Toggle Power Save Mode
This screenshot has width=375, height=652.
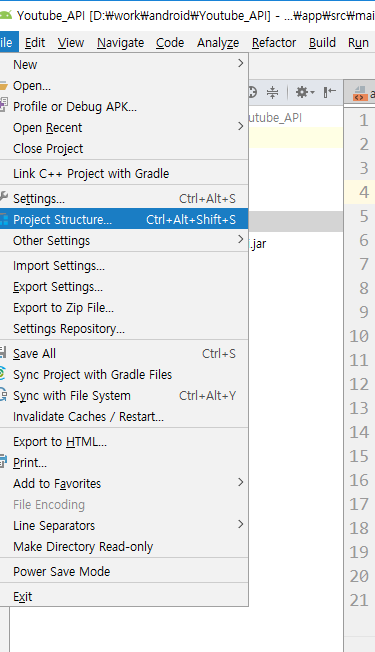(x=124, y=571)
